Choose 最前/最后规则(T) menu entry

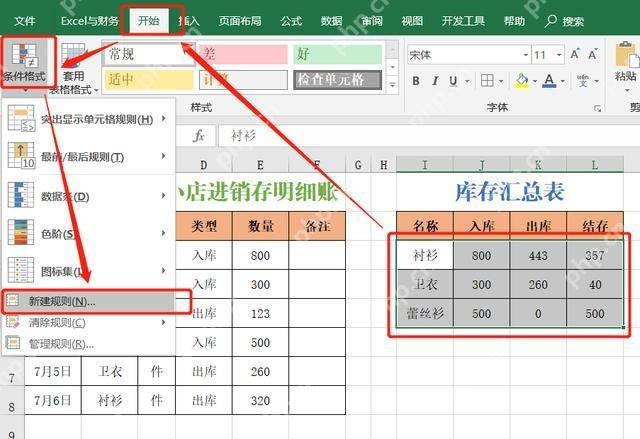coord(89,157)
